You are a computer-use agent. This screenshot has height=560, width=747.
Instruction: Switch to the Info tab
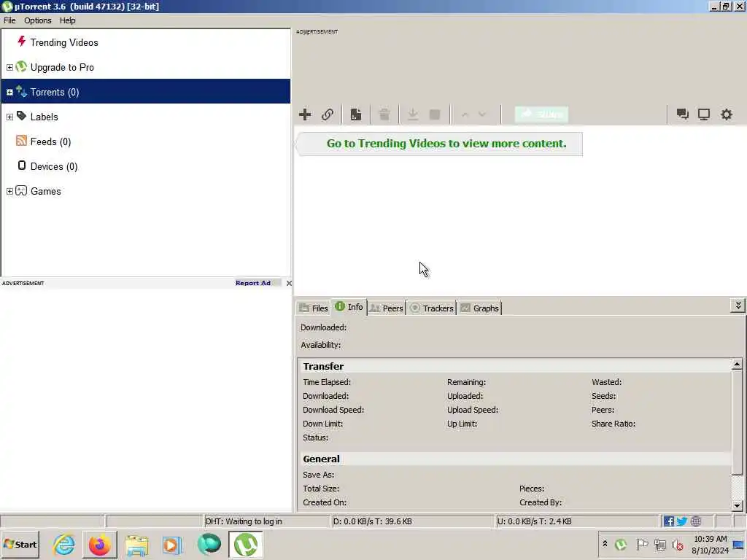click(x=349, y=307)
